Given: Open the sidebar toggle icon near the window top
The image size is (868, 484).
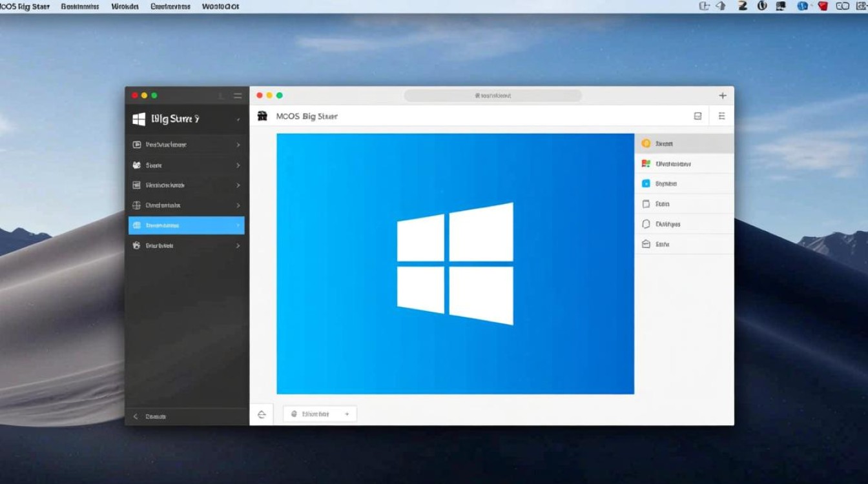Looking at the screenshot, I should [x=698, y=116].
